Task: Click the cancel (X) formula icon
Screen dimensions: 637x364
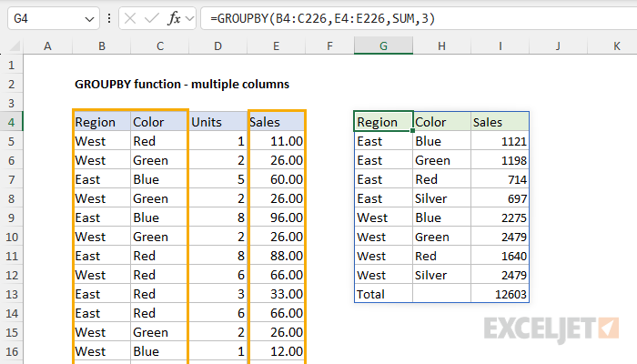Action: [x=130, y=18]
